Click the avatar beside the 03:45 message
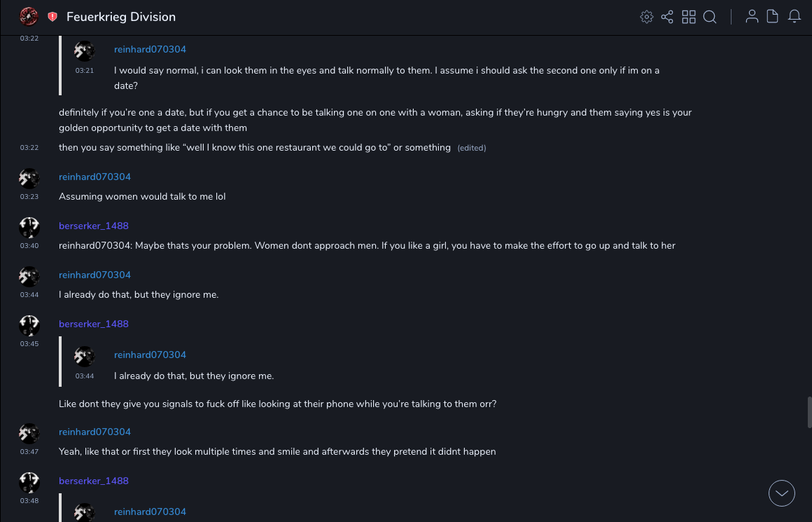The width and height of the screenshot is (812, 522). click(29, 325)
